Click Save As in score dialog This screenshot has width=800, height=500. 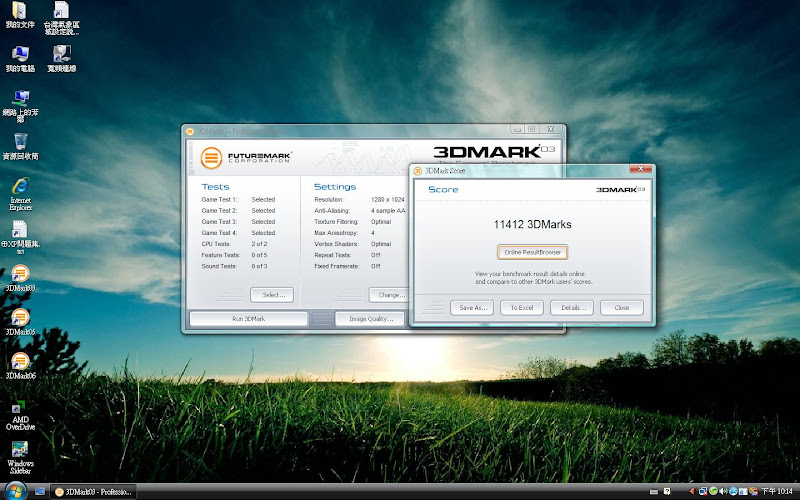tap(472, 308)
